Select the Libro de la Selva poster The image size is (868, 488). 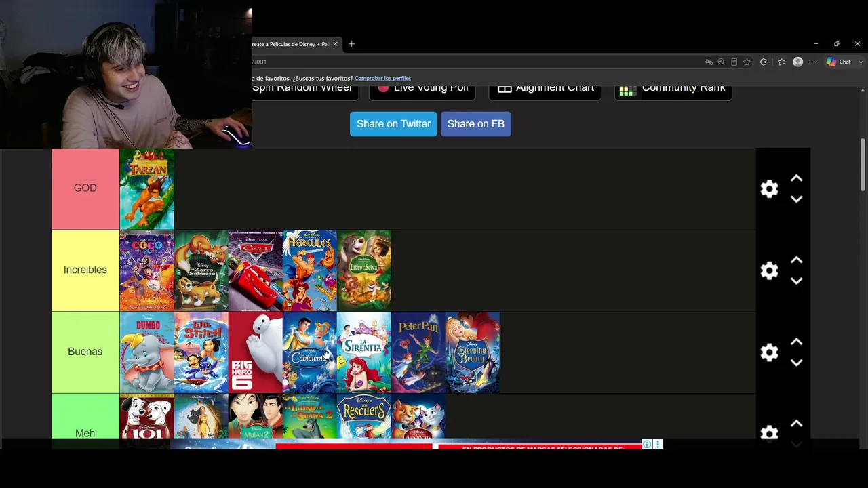point(364,270)
